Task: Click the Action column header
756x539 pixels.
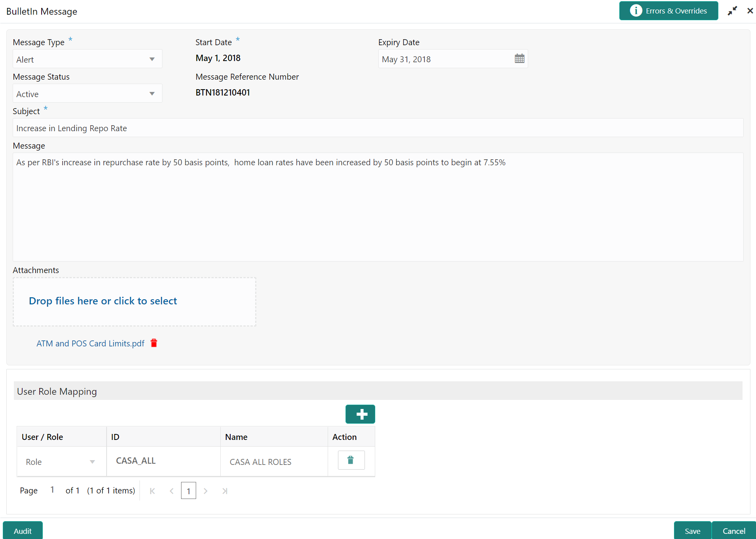Action: click(351, 437)
